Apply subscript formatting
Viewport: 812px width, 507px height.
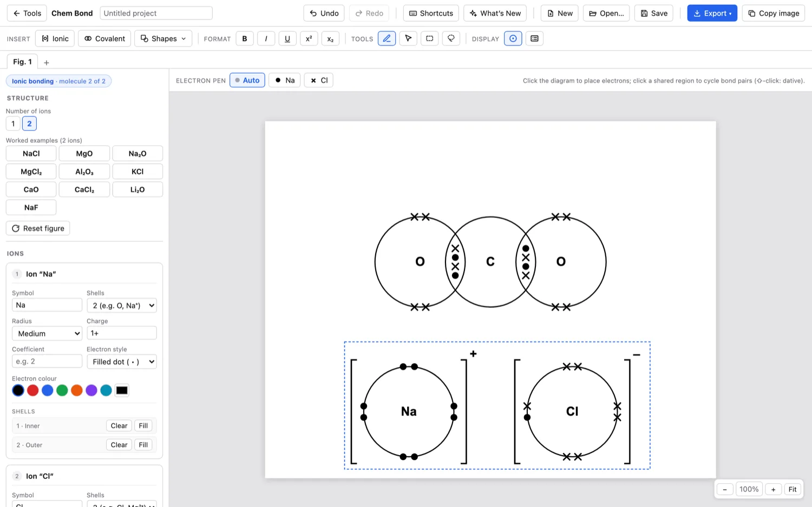330,38
